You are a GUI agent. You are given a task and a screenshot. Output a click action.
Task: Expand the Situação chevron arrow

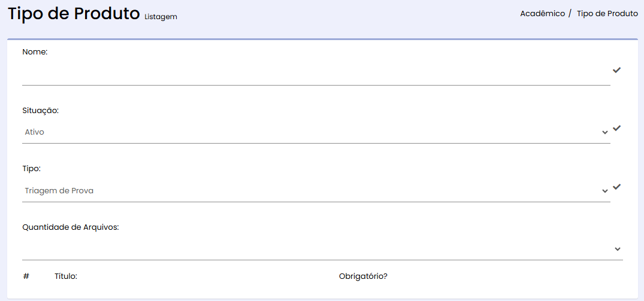604,132
